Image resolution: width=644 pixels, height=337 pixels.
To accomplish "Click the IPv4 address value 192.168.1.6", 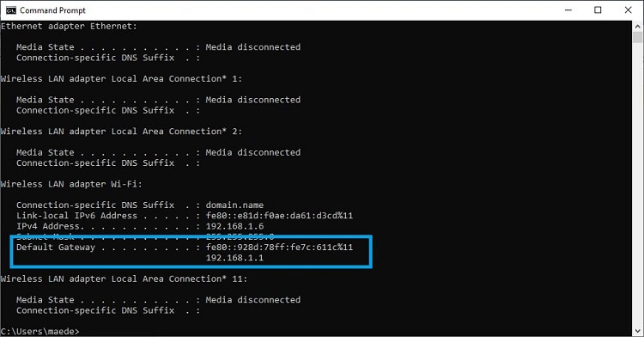I will (234, 226).
